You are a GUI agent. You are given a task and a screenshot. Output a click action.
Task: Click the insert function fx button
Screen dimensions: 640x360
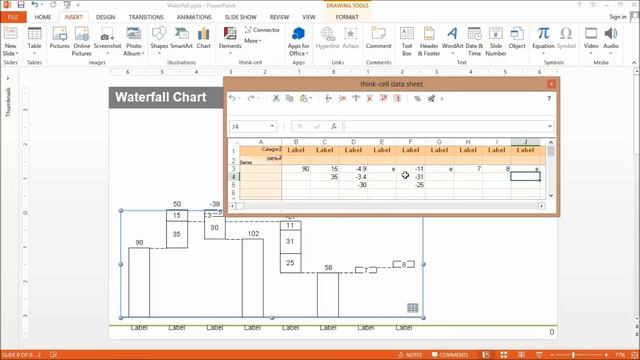point(333,127)
